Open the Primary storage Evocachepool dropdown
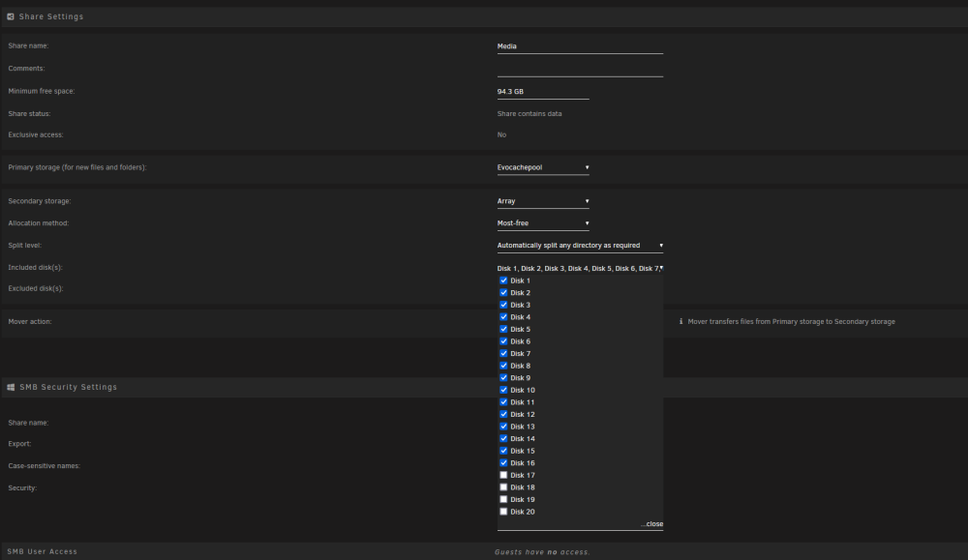The width and height of the screenshot is (968, 560). [543, 167]
